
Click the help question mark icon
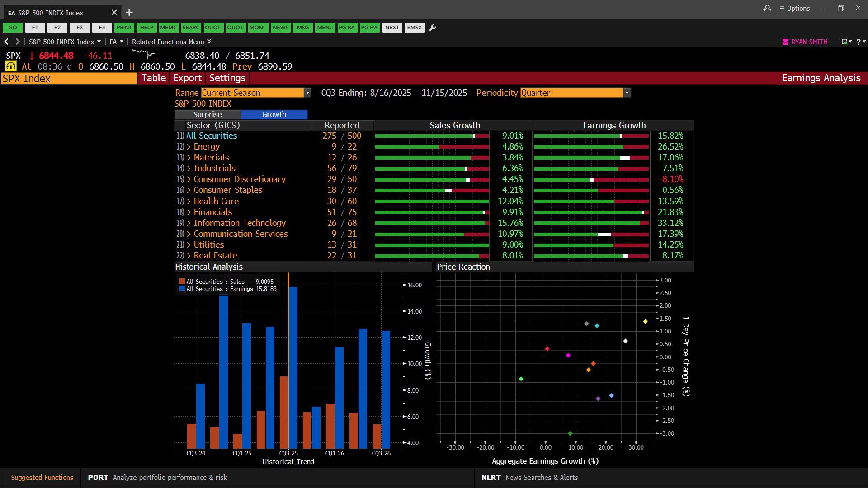pos(859,42)
